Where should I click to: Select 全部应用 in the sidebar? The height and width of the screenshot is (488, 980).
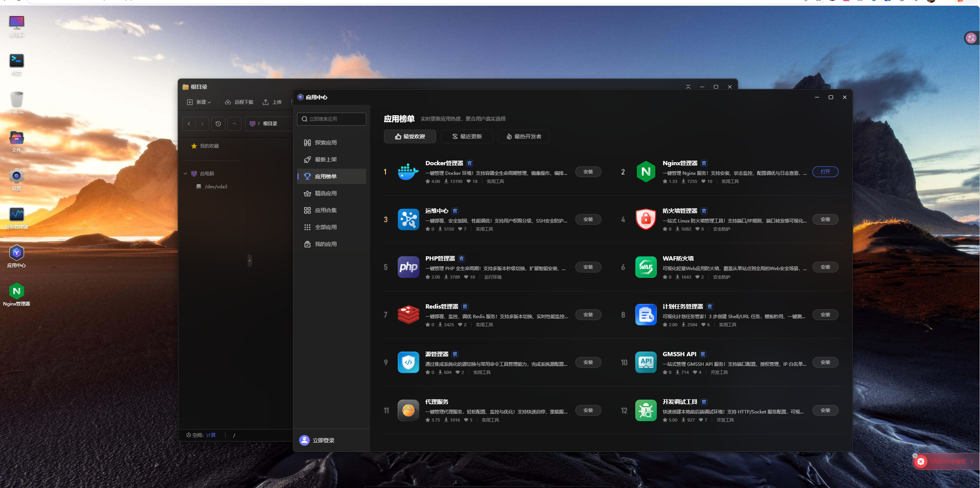pyautogui.click(x=331, y=227)
